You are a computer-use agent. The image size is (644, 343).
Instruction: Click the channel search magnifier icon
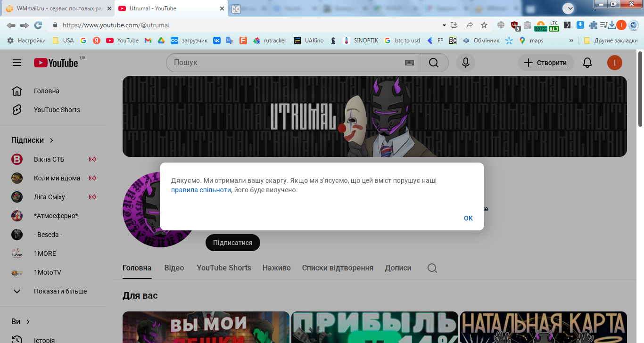(x=432, y=268)
